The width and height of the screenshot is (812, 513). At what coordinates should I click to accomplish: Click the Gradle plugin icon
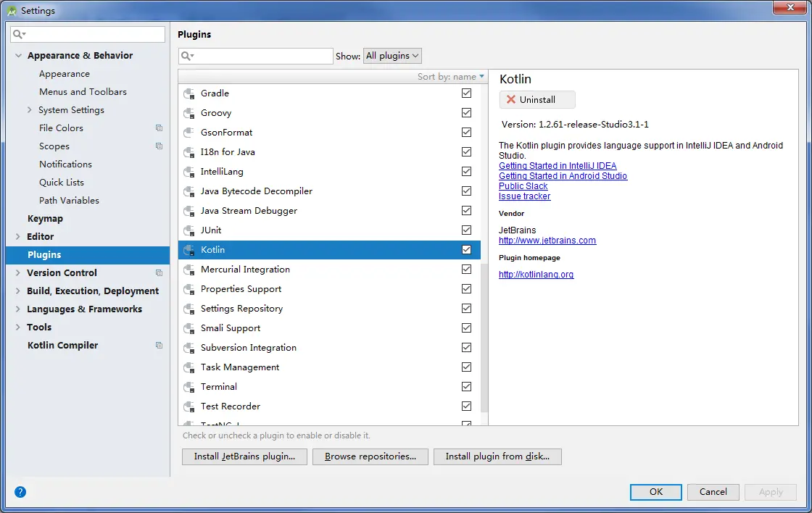pyautogui.click(x=189, y=93)
